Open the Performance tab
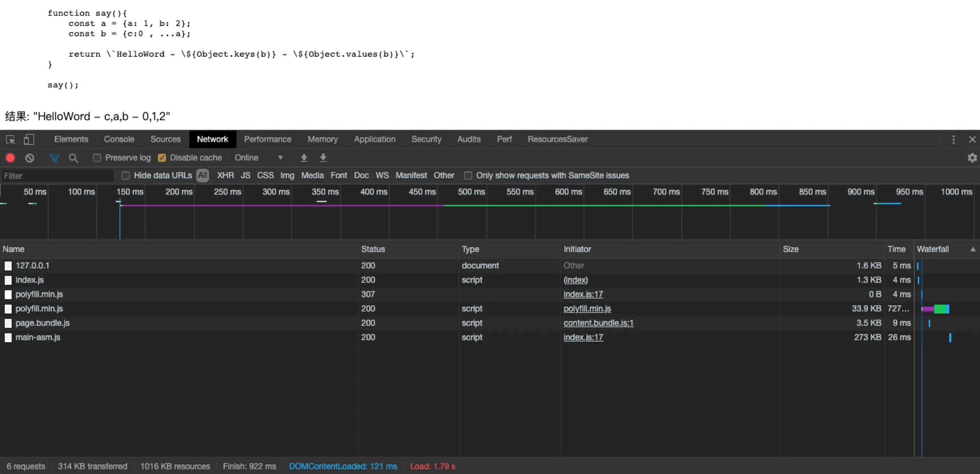Image resolution: width=980 pixels, height=474 pixels. (x=268, y=139)
